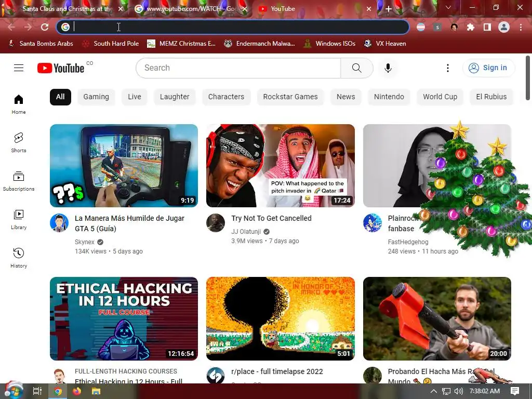Show hidden system tray icons chevron
The width and height of the screenshot is (532, 399).
point(434,391)
